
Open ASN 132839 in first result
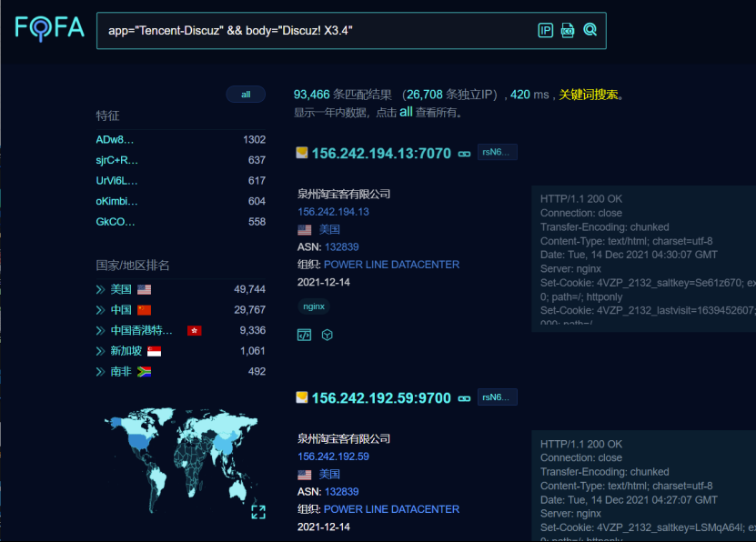click(342, 247)
